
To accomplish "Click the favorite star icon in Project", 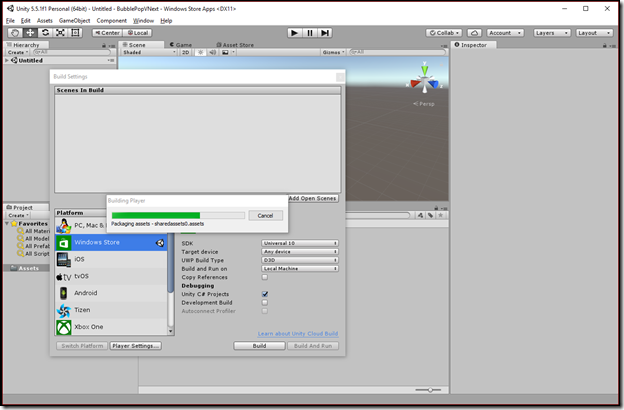I will pos(441,215).
